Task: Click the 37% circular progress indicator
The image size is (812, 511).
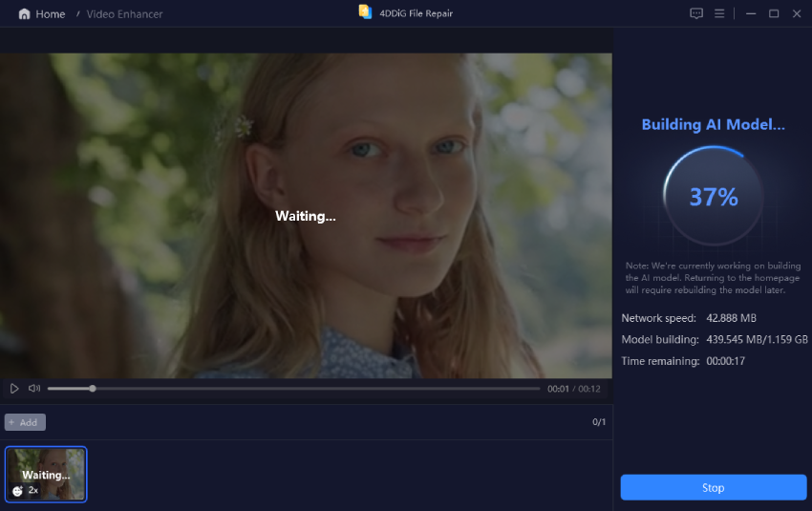Action: click(713, 198)
